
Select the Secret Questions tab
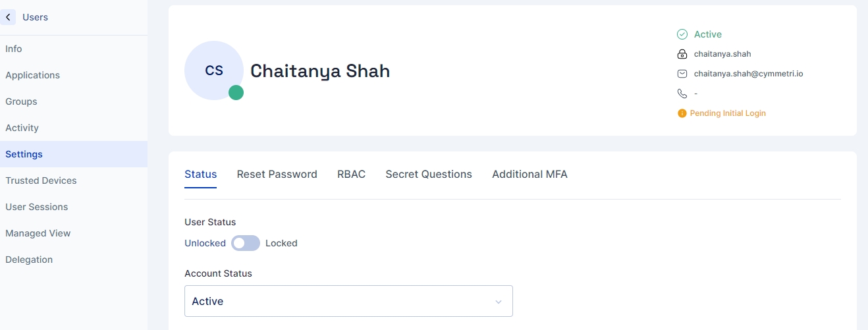[x=428, y=175]
